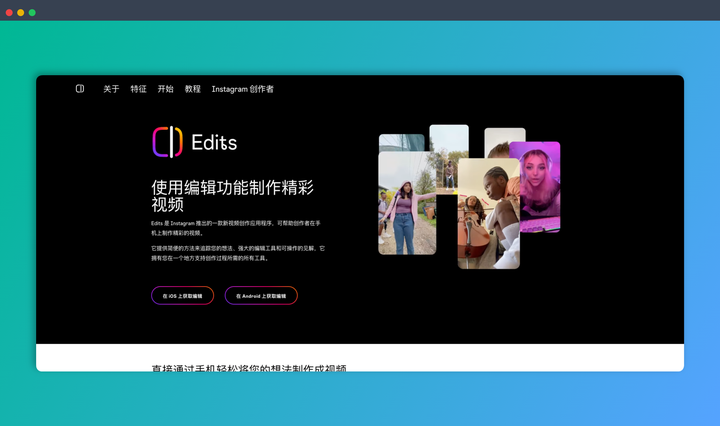This screenshot has height=426, width=720.
Task: Select the partially hidden top-right video card
Action: 504,142
